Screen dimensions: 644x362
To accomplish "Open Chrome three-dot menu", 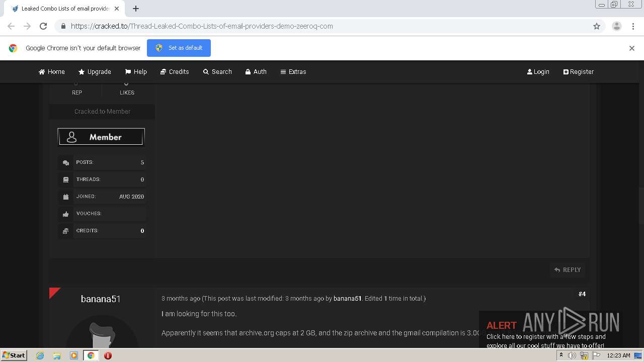I will tap(633, 26).
